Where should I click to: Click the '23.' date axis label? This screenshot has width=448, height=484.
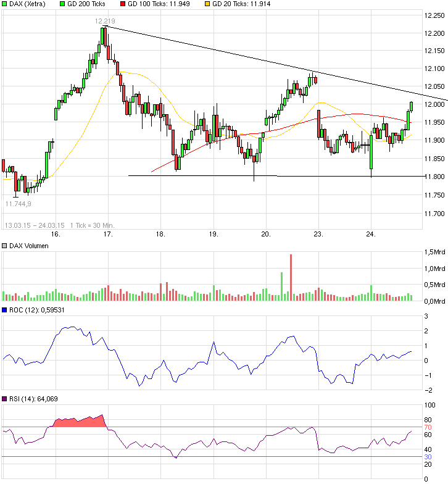pos(318,235)
